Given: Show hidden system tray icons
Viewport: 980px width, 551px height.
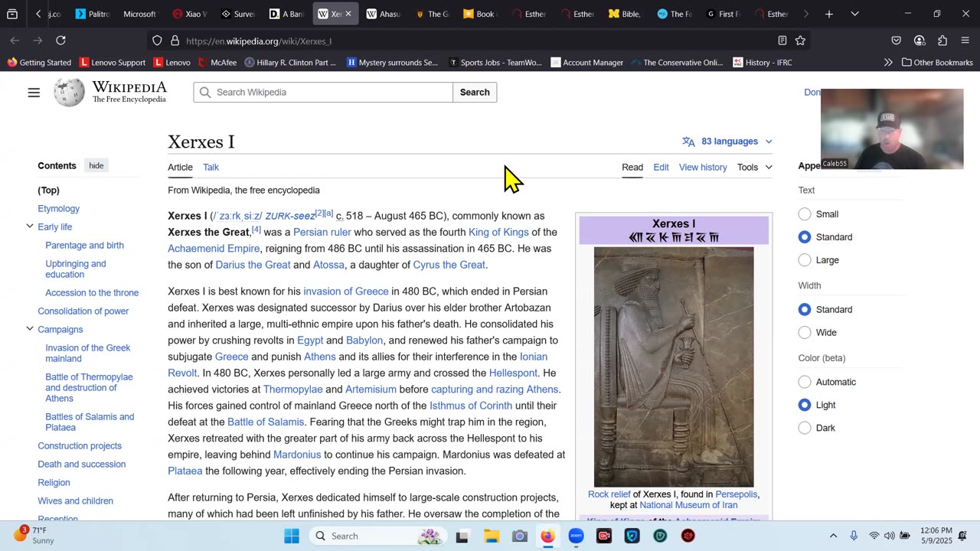Looking at the screenshot, I should 833,536.
